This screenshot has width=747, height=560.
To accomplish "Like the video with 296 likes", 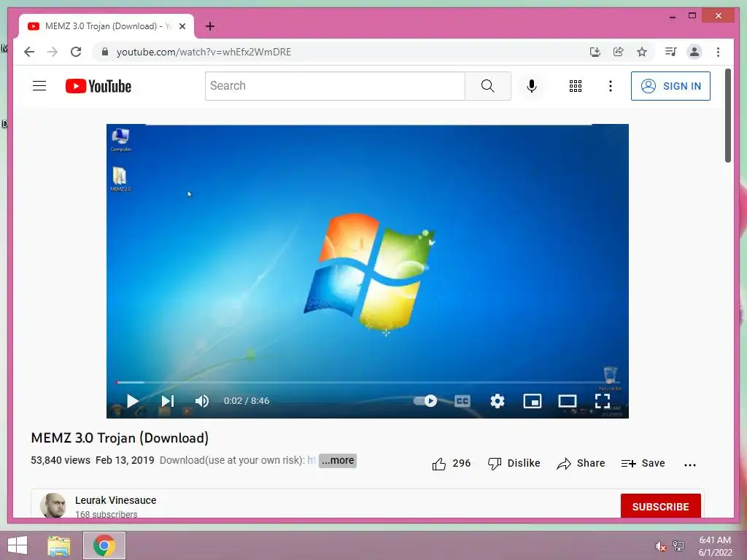I will (451, 463).
